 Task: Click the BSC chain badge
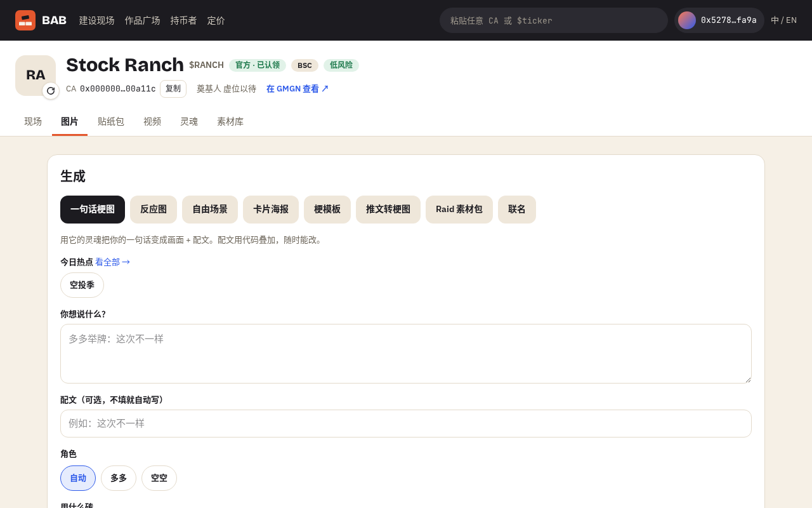[304, 65]
